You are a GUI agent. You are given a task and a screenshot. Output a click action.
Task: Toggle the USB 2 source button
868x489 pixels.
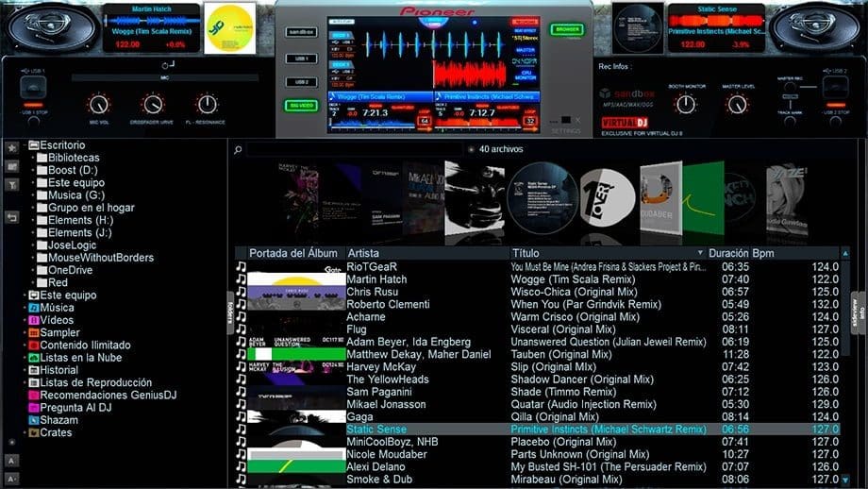click(302, 82)
